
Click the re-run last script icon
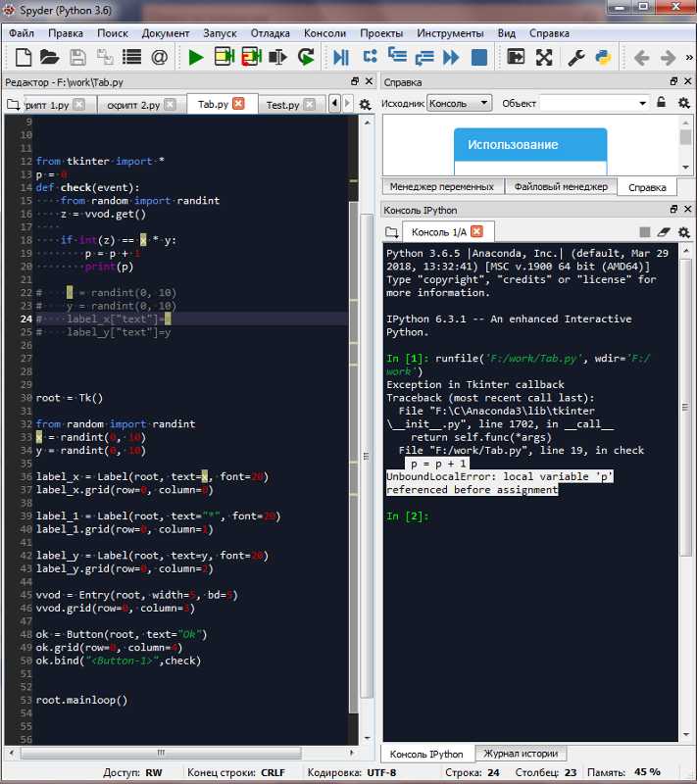[x=306, y=58]
